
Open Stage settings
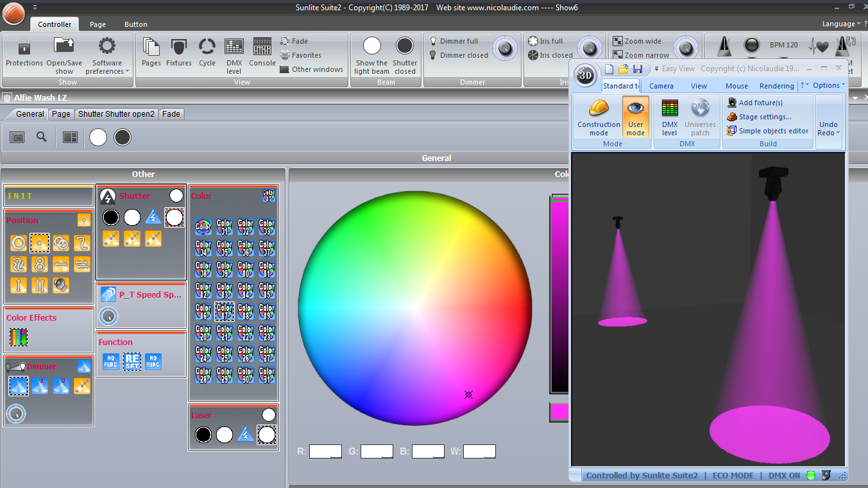[765, 117]
